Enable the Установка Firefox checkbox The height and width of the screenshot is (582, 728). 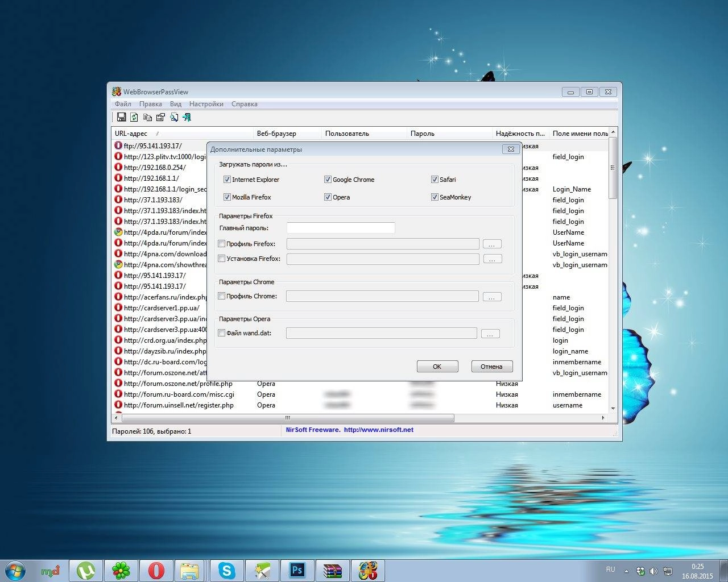[222, 258]
